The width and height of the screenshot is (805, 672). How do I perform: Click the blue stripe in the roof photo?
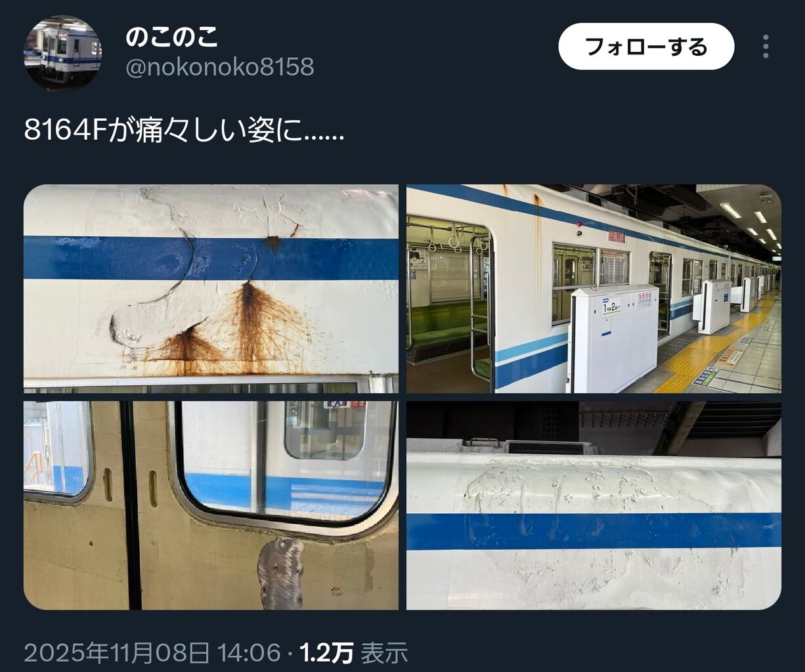point(594,531)
